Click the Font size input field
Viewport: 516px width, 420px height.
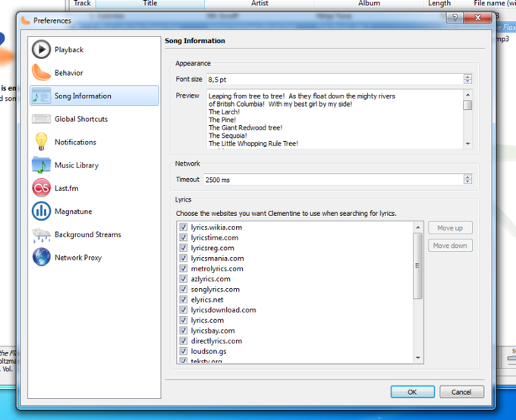point(335,80)
